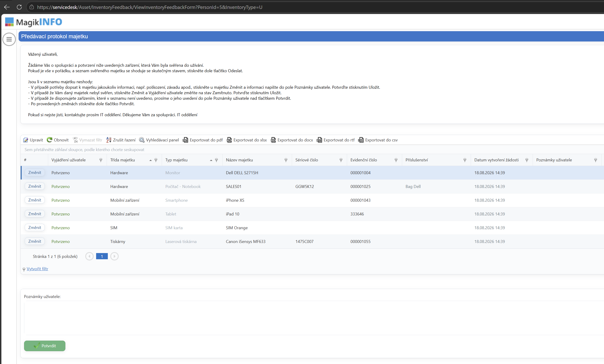604x364 pixels.
Task: Export the table to xlsx
Action: tap(247, 140)
